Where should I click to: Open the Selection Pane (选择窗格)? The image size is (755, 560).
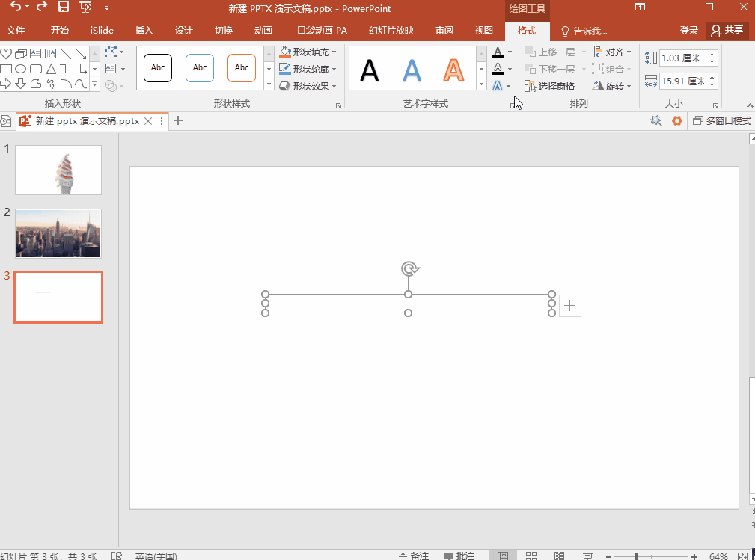[x=550, y=86]
